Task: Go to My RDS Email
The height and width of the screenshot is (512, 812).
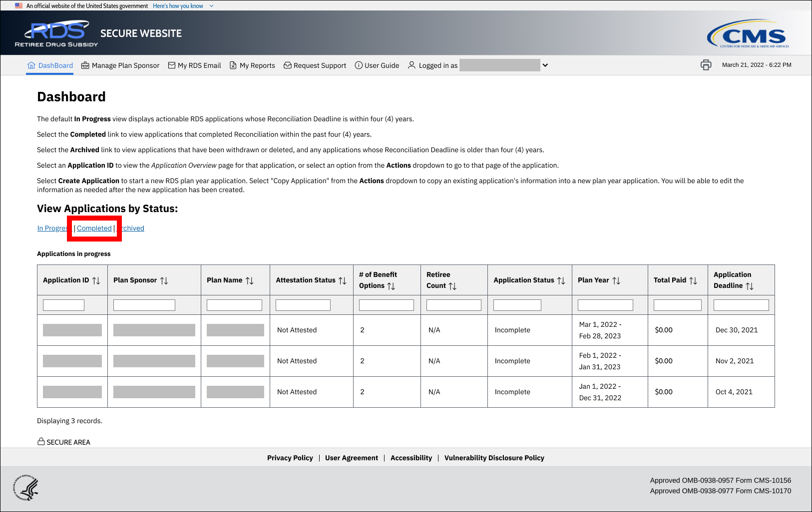Action: pos(194,65)
